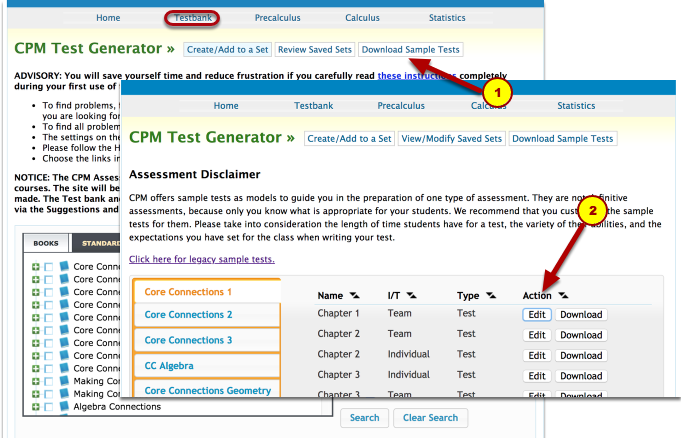The width and height of the screenshot is (681, 438).
Task: Click the Clear Search button
Action: tap(430, 418)
